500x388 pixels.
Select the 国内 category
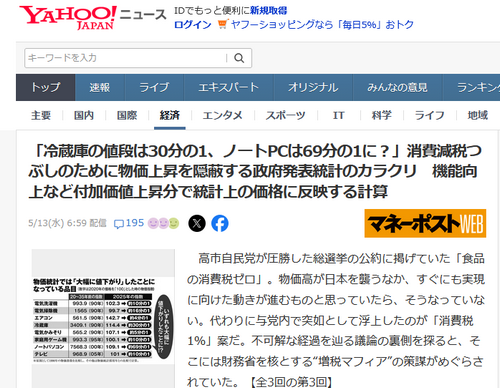click(84, 115)
